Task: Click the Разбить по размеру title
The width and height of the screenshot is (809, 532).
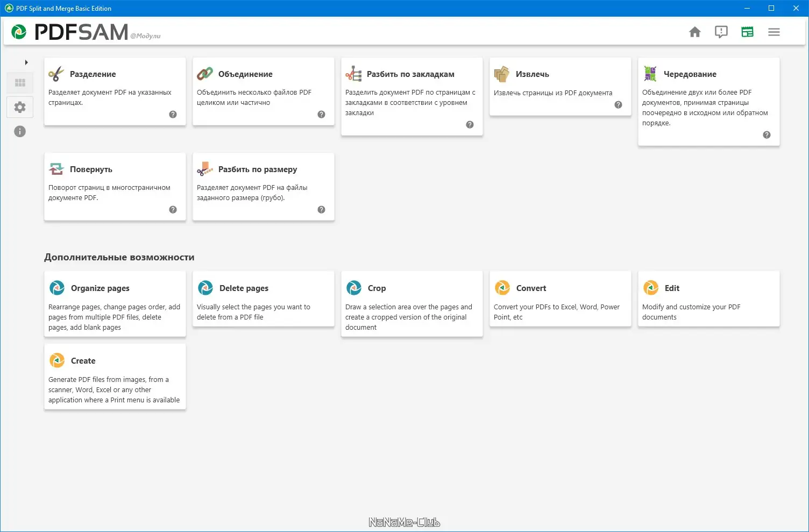Action: point(258,169)
